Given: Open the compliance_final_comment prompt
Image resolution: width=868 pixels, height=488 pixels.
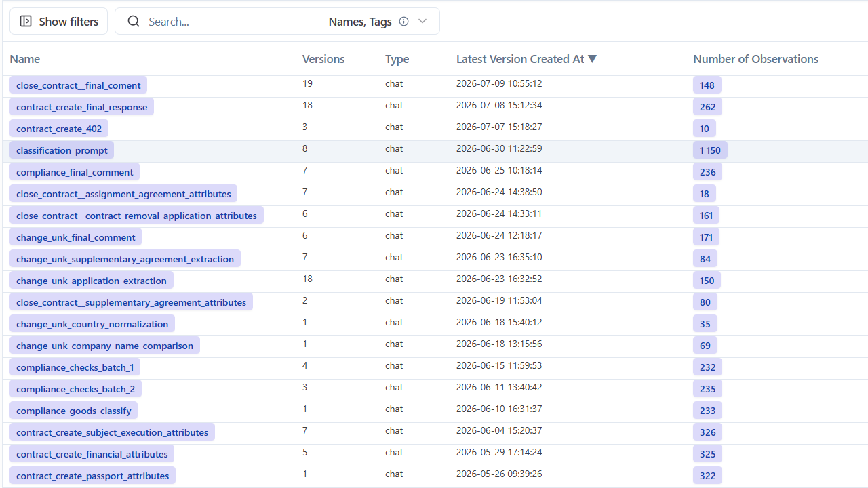Looking at the screenshot, I should tap(75, 172).
